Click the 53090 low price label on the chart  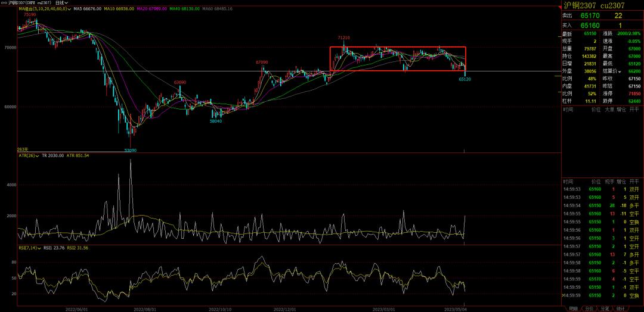(130, 150)
